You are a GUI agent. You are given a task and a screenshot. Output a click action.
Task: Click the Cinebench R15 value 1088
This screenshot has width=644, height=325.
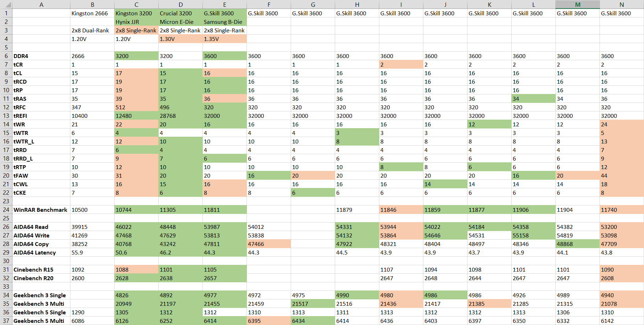click(136, 269)
